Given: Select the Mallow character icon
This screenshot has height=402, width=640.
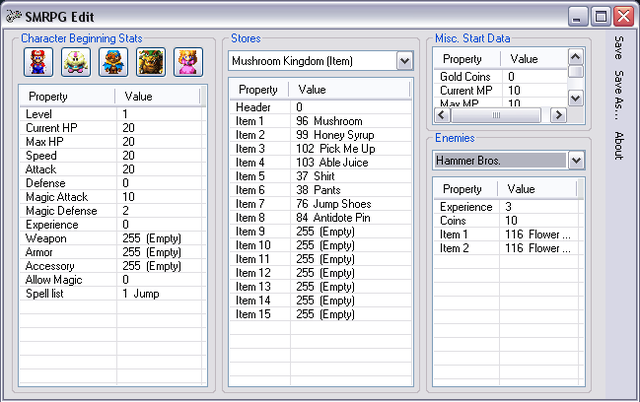Looking at the screenshot, I should pyautogui.click(x=76, y=62).
